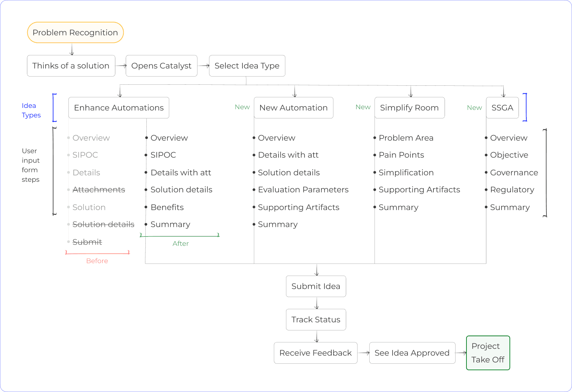Select the New Automation box
The height and width of the screenshot is (392, 572).
point(293,108)
